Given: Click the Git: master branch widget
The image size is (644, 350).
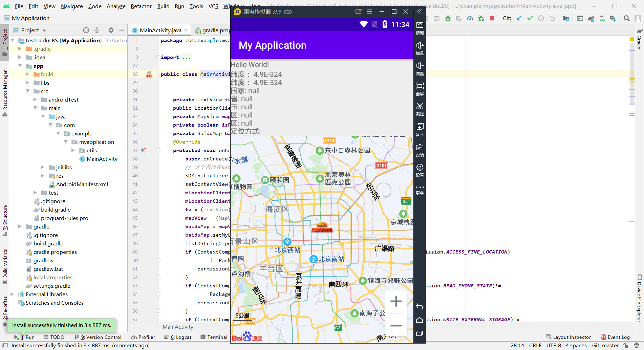Looking at the screenshot, I should coord(605,346).
